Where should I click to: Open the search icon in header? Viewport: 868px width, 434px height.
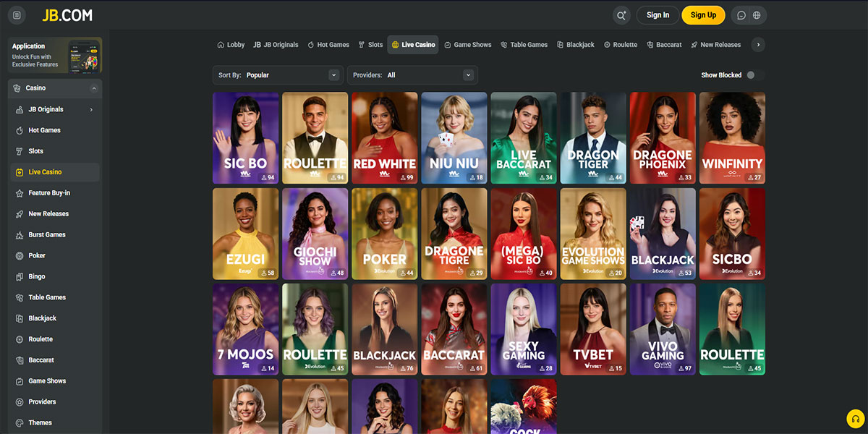(x=621, y=15)
